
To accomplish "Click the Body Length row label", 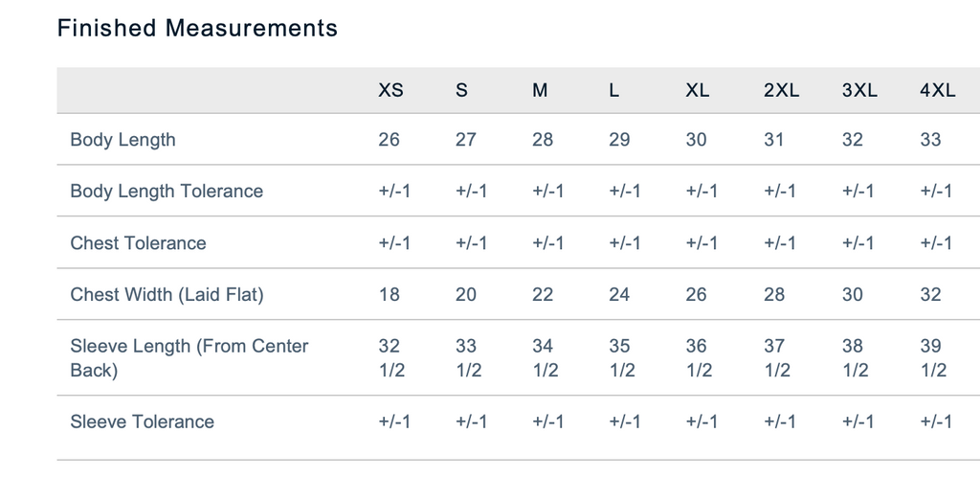I will (122, 140).
